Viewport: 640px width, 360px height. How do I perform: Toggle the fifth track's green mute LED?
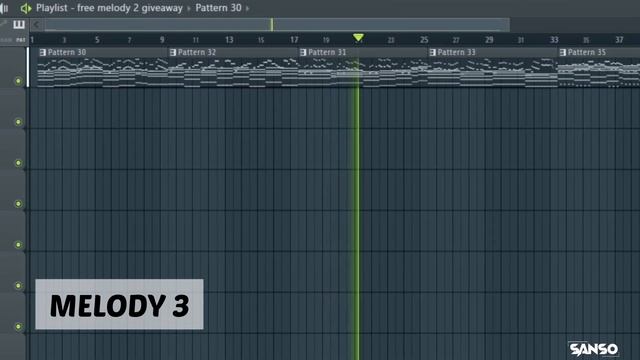tap(18, 244)
